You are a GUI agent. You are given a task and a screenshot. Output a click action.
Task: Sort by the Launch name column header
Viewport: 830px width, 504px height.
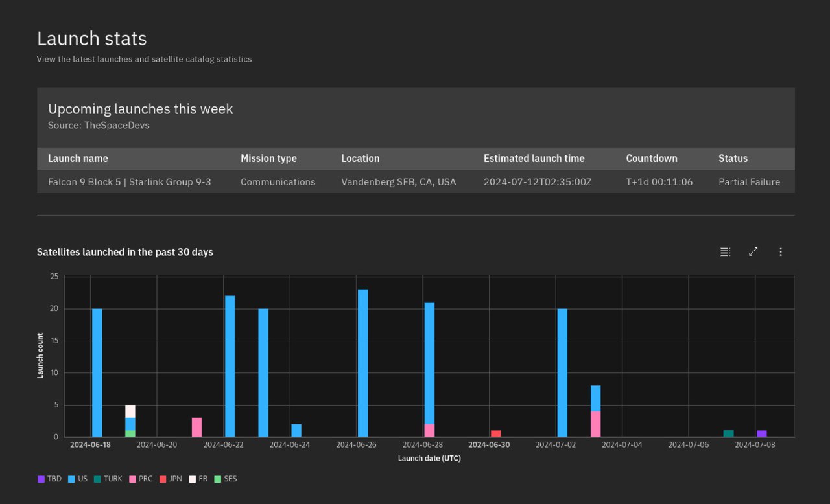pos(78,159)
